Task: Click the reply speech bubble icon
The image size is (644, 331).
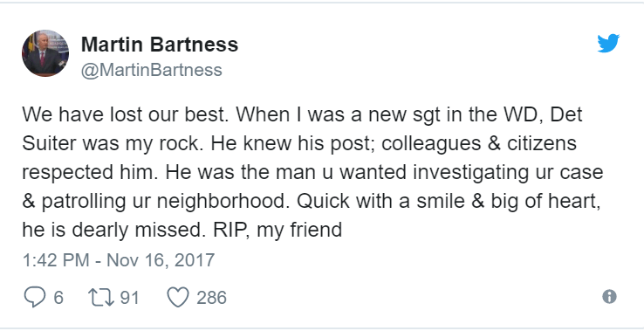Action: [34, 297]
